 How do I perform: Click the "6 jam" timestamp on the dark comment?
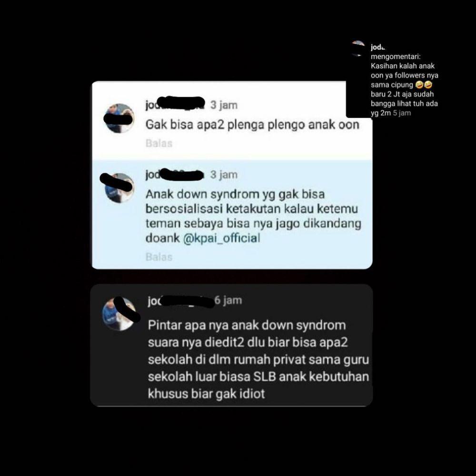coord(228,300)
